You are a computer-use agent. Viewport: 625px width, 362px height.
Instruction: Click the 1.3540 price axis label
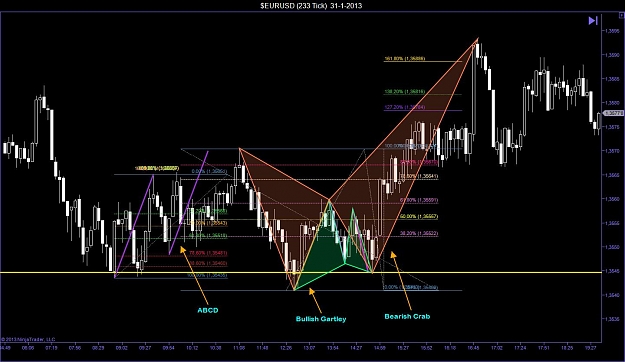613,295
